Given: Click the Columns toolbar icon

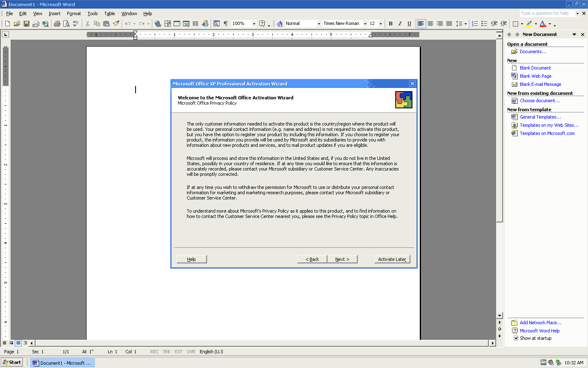Looking at the screenshot, I should pos(195,24).
